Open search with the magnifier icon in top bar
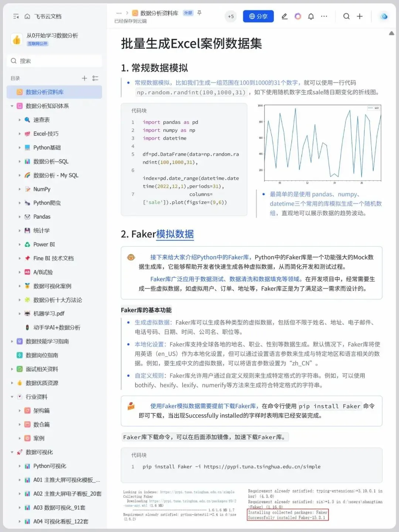Screen dimensions: 399x532 point(346,16)
